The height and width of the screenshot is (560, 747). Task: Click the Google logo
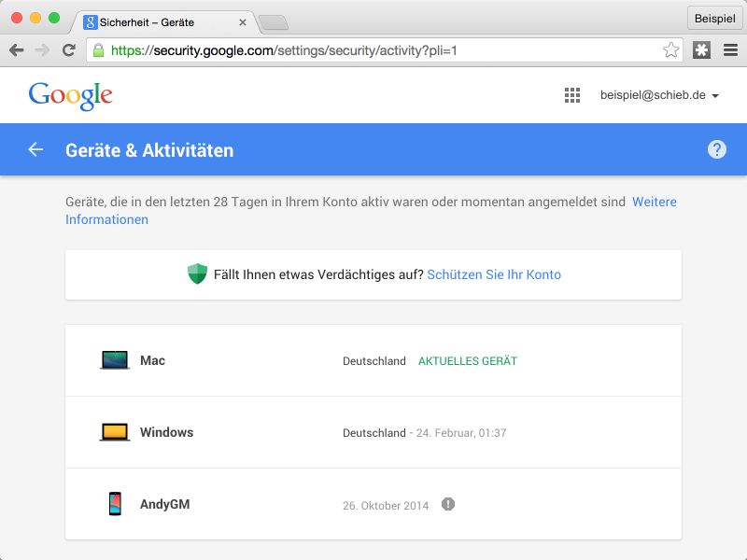point(71,96)
